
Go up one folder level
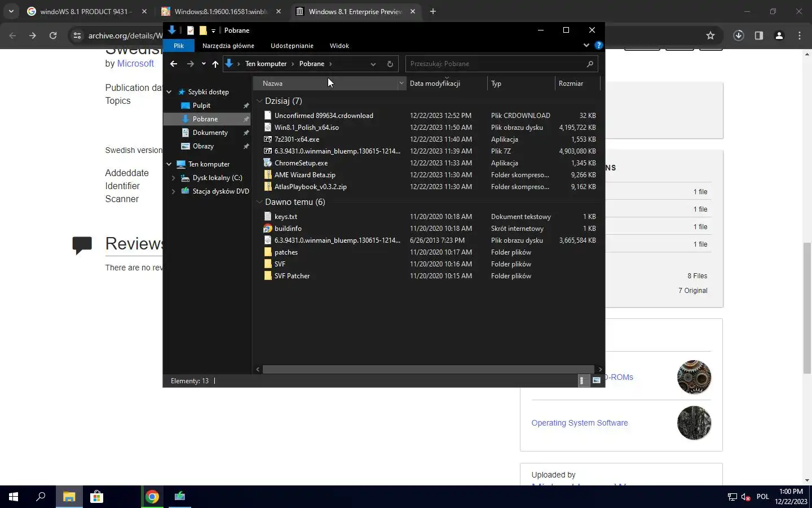click(215, 64)
